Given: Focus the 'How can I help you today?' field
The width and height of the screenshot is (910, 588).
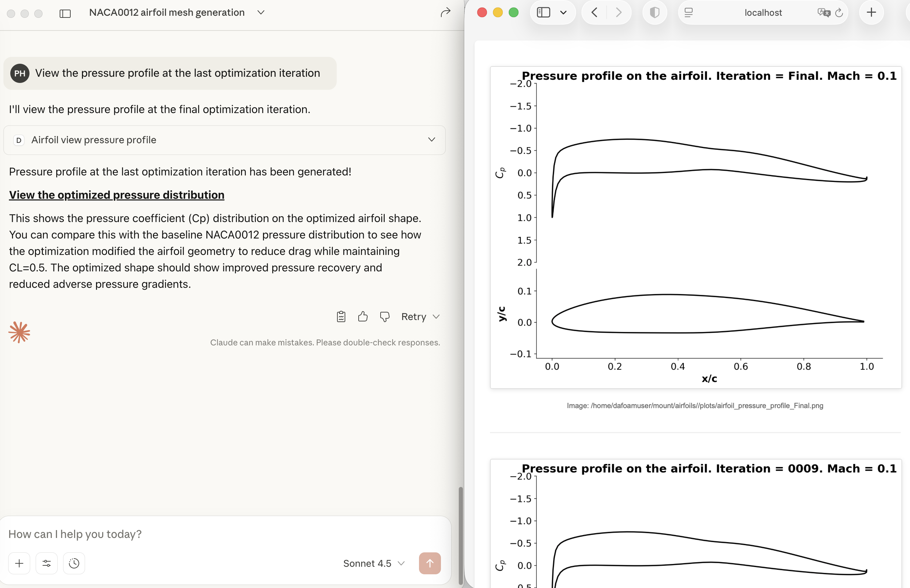Looking at the screenshot, I should [x=225, y=534].
